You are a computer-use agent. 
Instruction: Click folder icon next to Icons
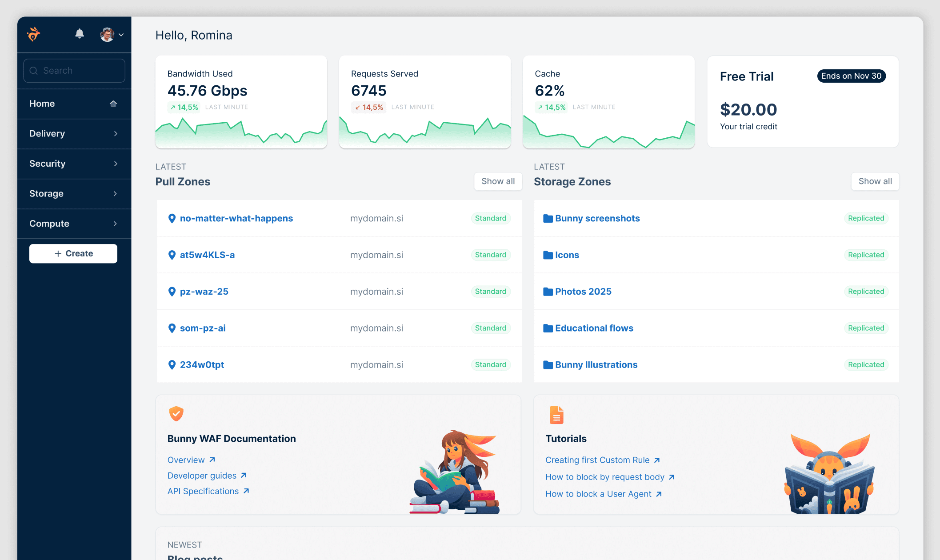click(548, 255)
